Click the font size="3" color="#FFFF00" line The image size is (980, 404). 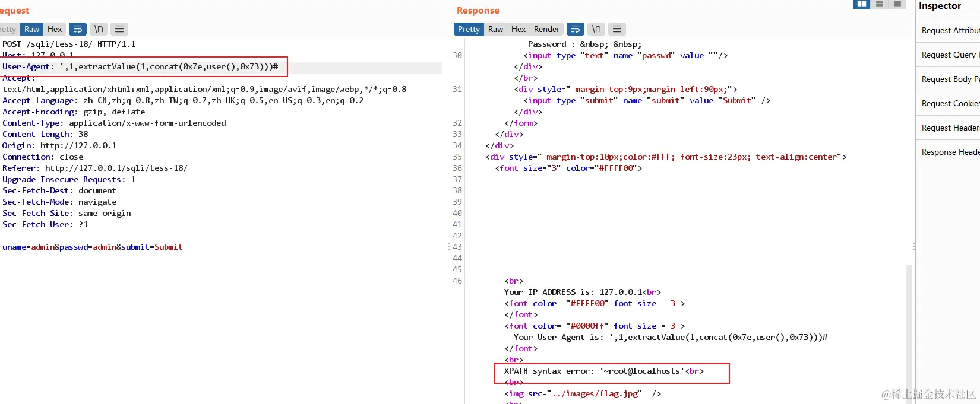point(568,168)
